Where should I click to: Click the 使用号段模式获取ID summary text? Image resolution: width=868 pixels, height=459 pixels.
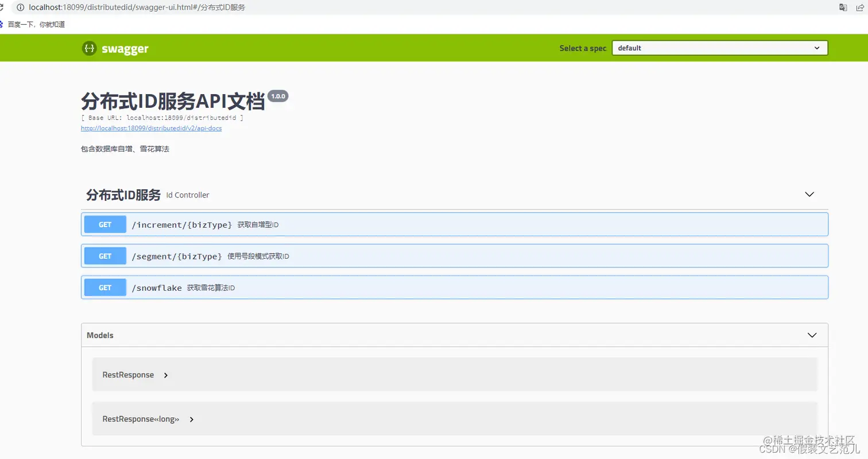click(x=258, y=256)
